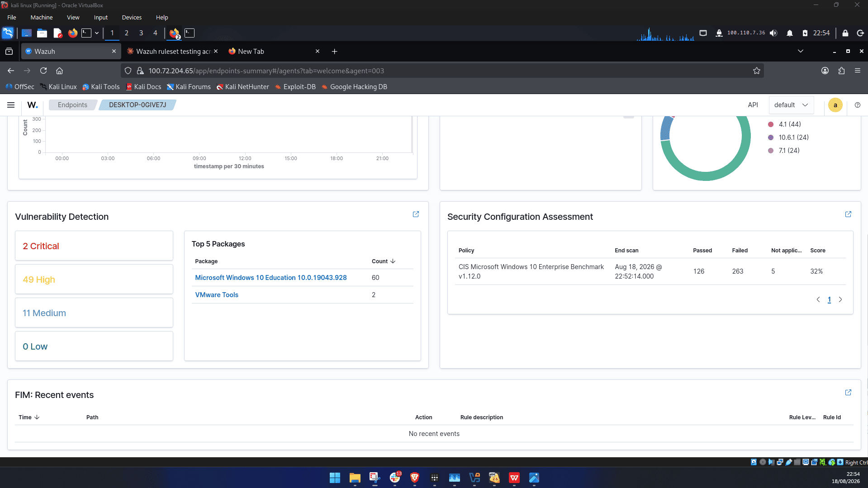Click the 2 Critical vulnerabilities card
The image size is (868, 488).
94,246
